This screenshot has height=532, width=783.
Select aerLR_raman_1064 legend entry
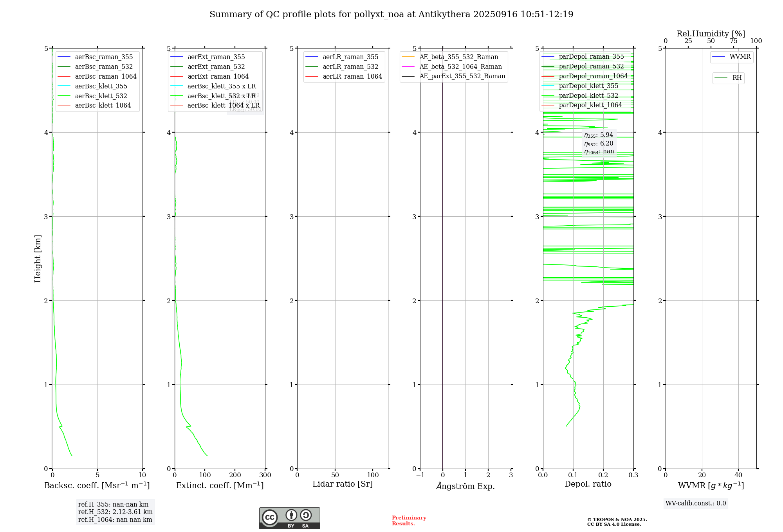point(344,77)
